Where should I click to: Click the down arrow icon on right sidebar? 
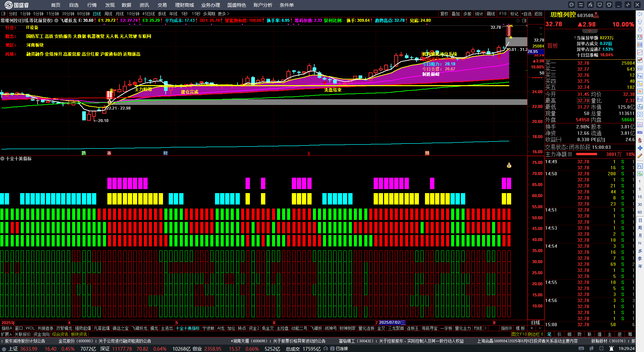coord(640,30)
